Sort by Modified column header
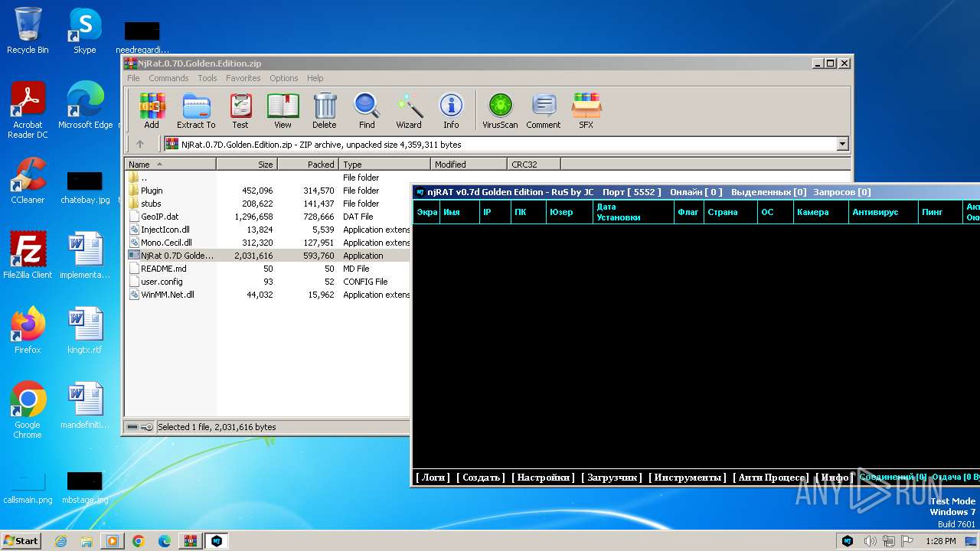Image resolution: width=980 pixels, height=551 pixels. pos(469,164)
